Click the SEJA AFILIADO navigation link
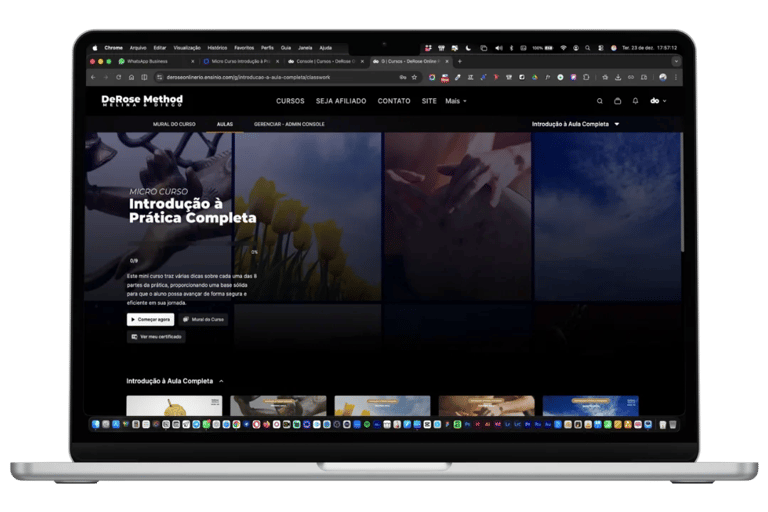This screenshot has width=768, height=512. [341, 101]
